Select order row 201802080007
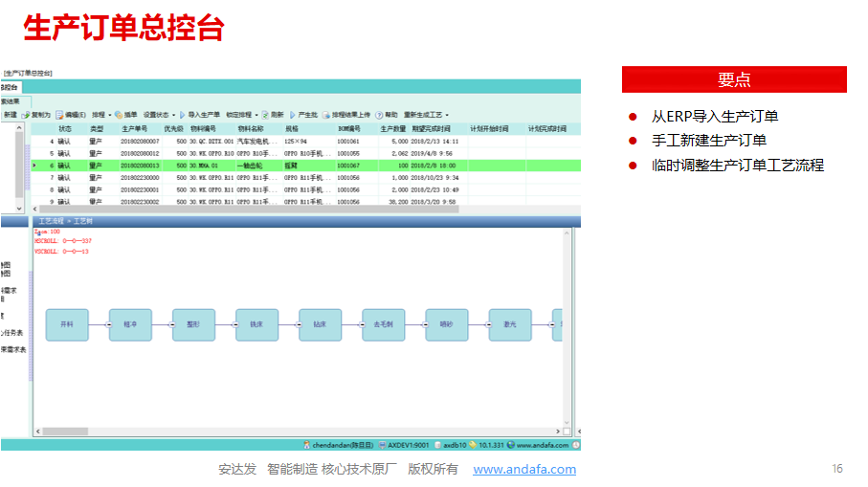 click(x=305, y=142)
